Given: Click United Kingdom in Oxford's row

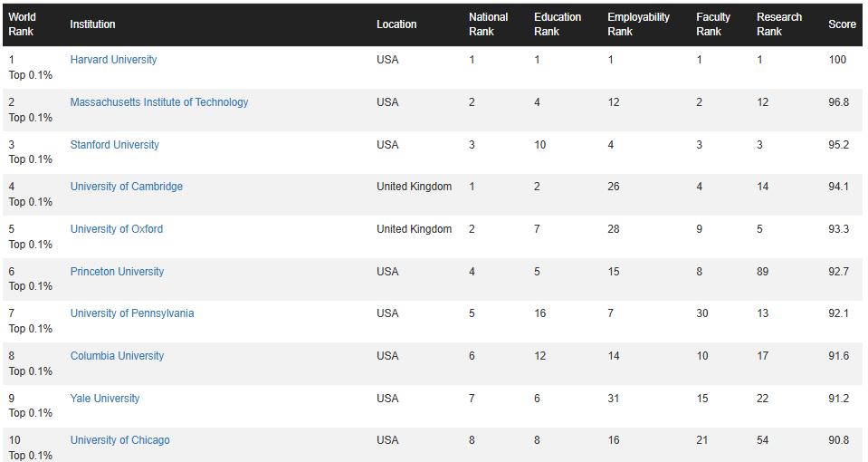Looking at the screenshot, I should click(414, 229).
